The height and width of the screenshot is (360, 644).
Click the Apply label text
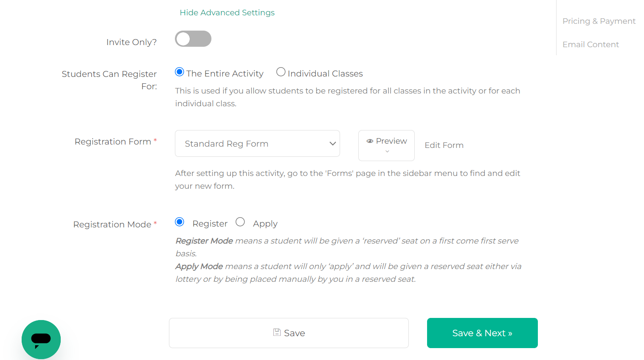[x=265, y=224]
